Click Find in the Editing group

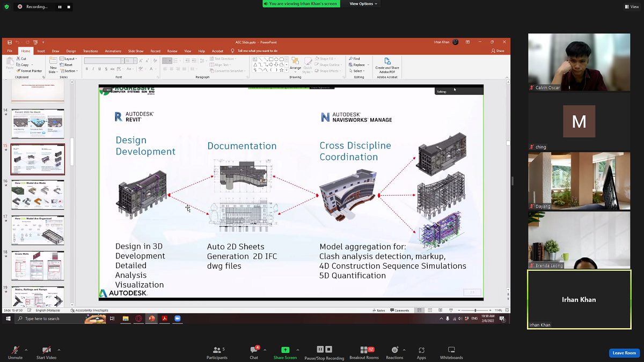(354, 58)
